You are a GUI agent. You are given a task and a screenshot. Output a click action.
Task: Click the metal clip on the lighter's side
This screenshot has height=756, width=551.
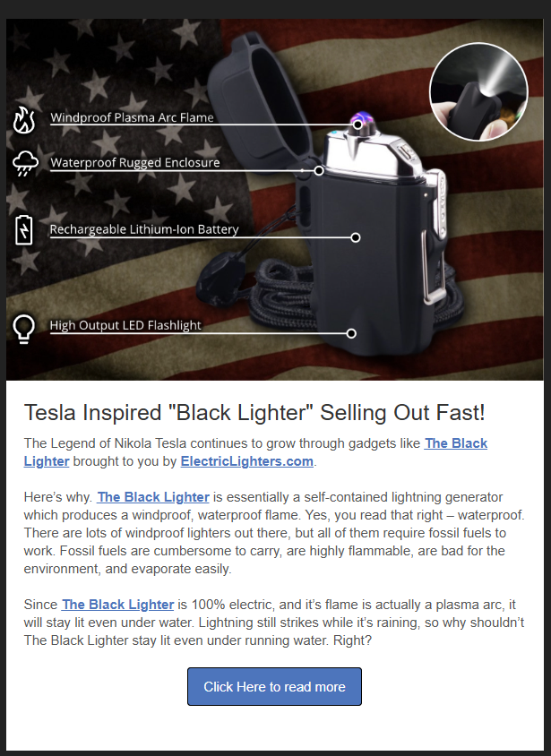click(x=438, y=242)
